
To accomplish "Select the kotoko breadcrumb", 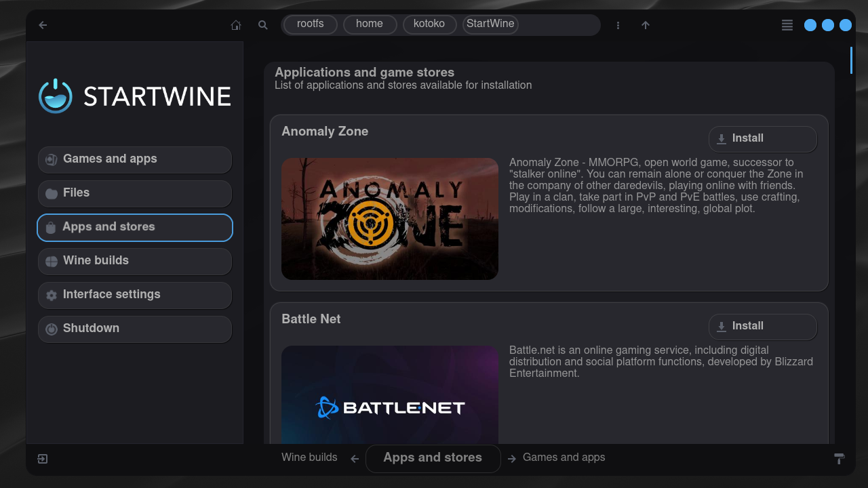I will (x=429, y=24).
